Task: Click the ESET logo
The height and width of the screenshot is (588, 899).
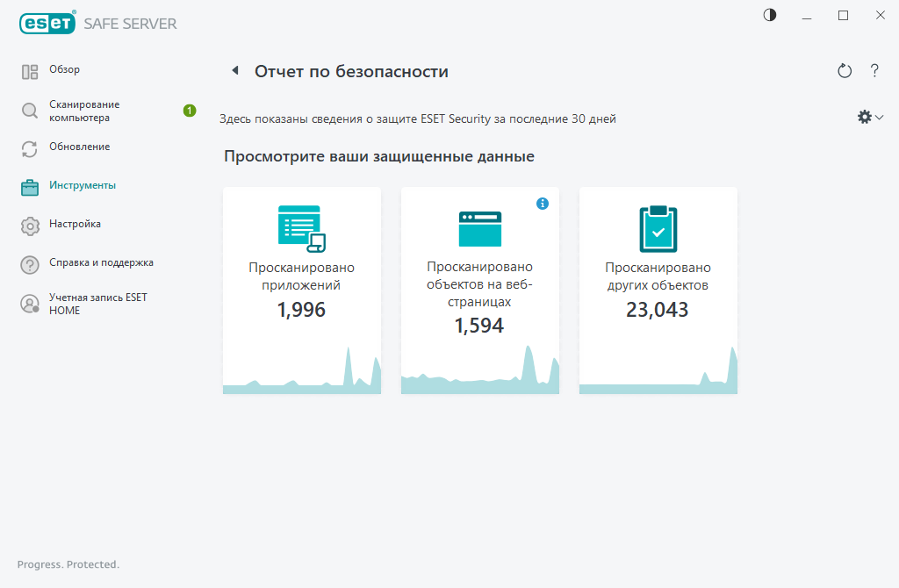Action: (47, 23)
